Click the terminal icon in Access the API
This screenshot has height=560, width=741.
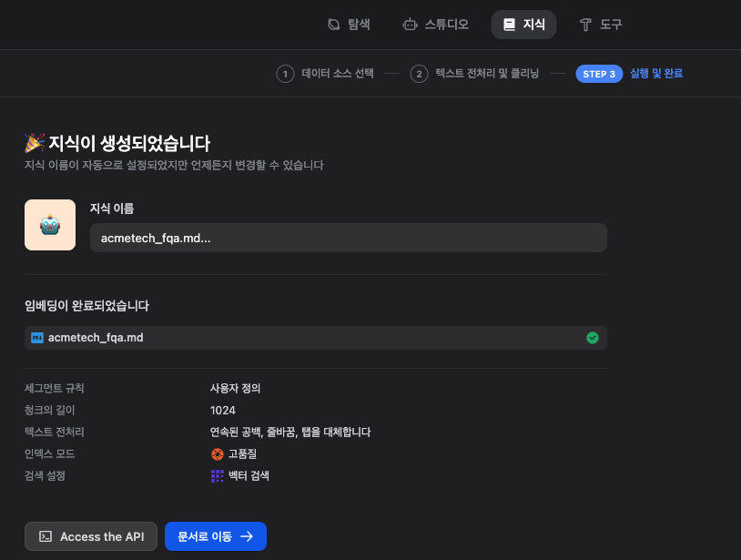(46, 536)
